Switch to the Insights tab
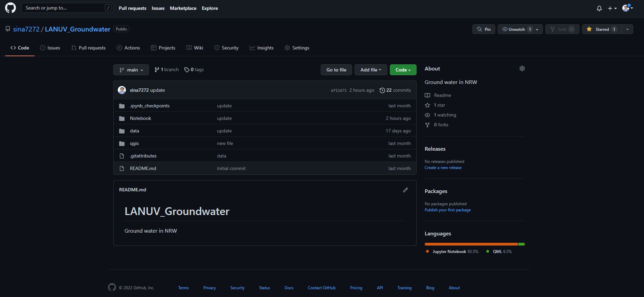The image size is (644, 297). pos(261,48)
